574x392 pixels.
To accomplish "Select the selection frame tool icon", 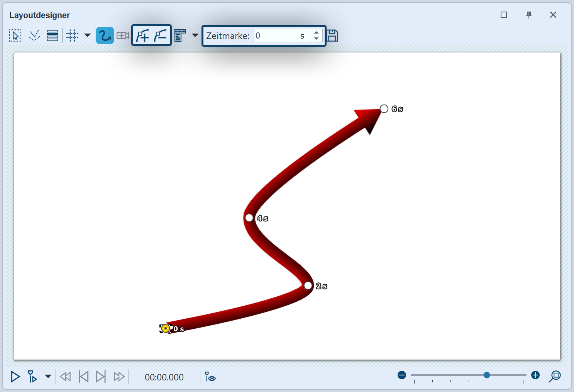I will [15, 35].
